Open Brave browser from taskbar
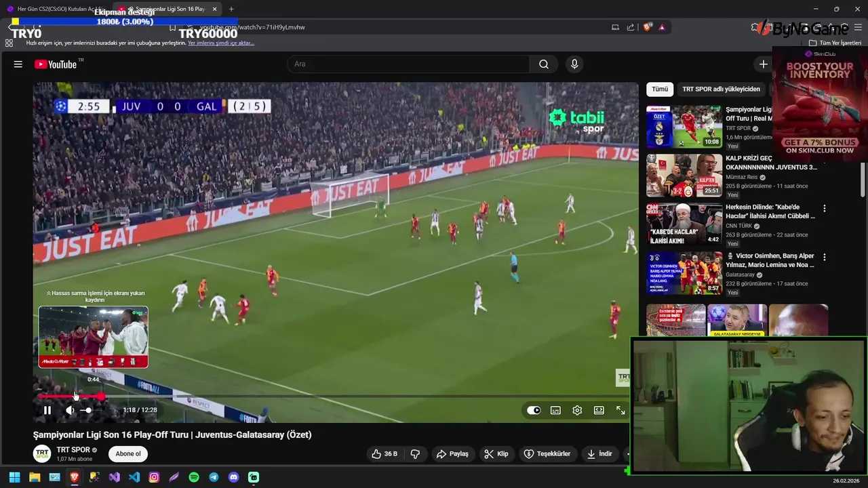Image resolution: width=868 pixels, height=488 pixels. pyautogui.click(x=75, y=477)
